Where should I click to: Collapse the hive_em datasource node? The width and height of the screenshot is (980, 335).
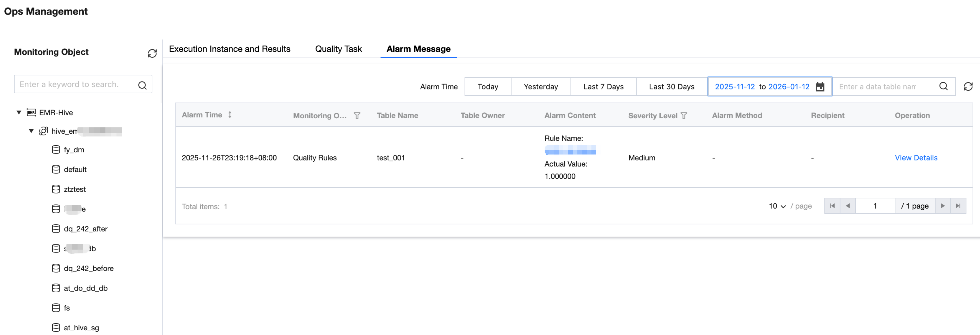tap(31, 131)
